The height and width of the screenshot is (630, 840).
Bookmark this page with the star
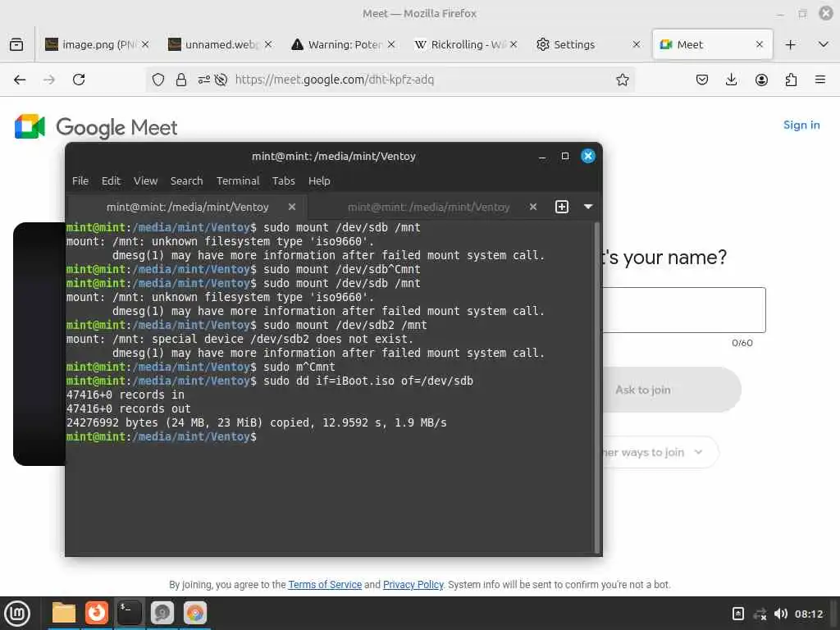pos(622,80)
